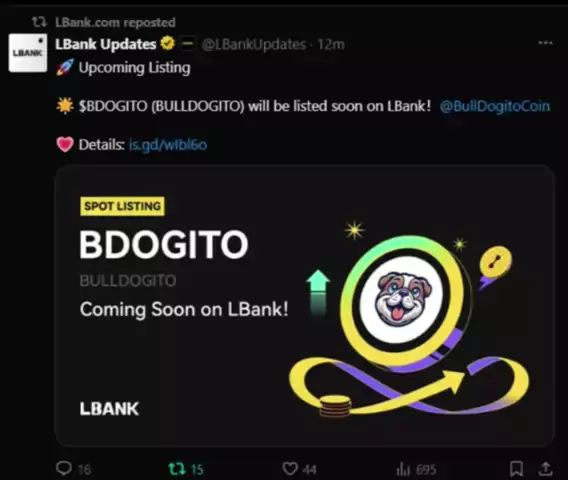Open the LBank profile avatar

pos(28,53)
